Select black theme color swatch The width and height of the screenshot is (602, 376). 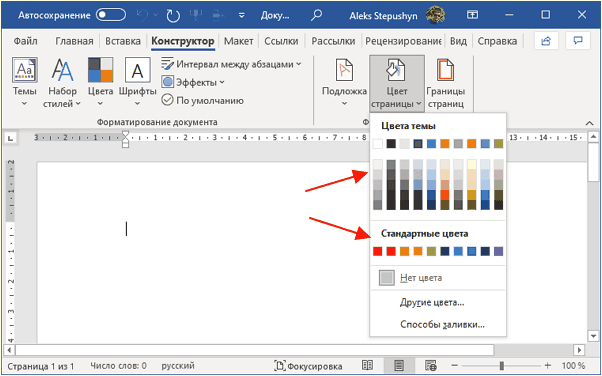coord(391,144)
